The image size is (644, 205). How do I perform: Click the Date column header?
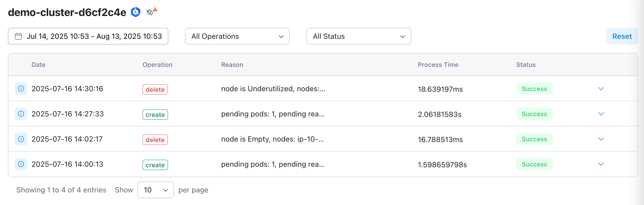[x=38, y=65]
